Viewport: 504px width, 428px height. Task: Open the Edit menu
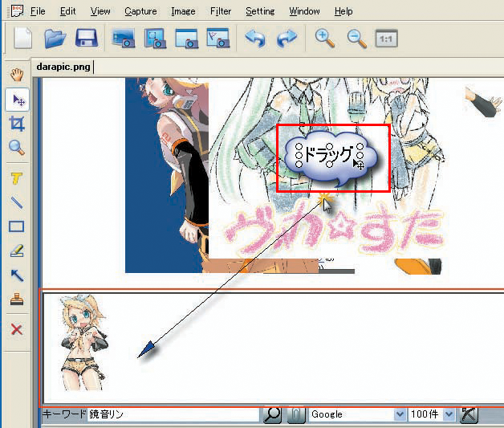click(x=67, y=11)
